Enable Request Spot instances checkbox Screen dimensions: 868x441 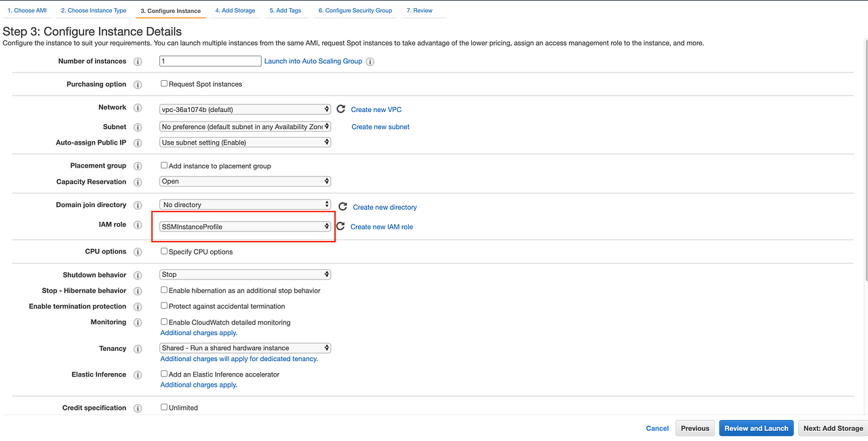coord(164,83)
